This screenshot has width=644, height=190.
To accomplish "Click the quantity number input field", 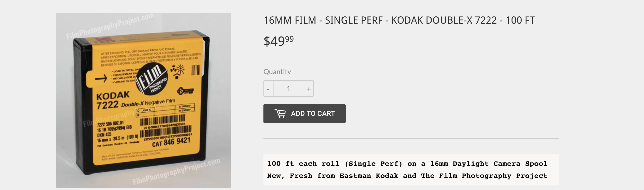I will (288, 89).
